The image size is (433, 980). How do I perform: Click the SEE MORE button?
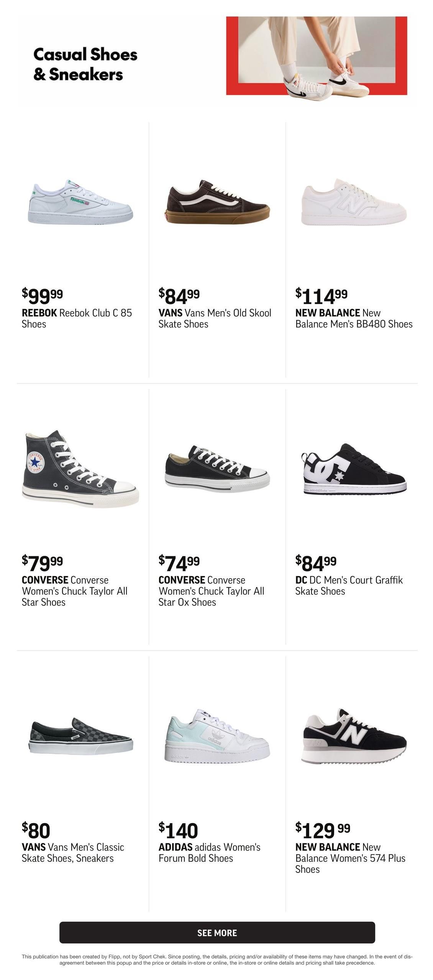pyautogui.click(x=217, y=932)
